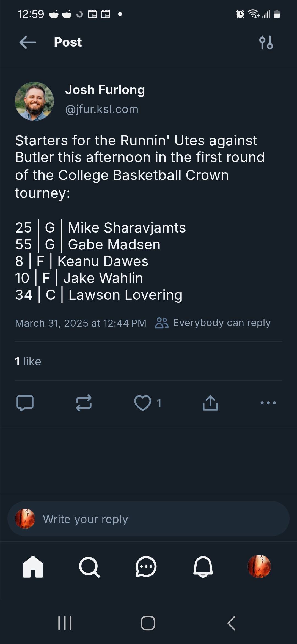
Task: Open the Search tab
Action: tap(89, 567)
